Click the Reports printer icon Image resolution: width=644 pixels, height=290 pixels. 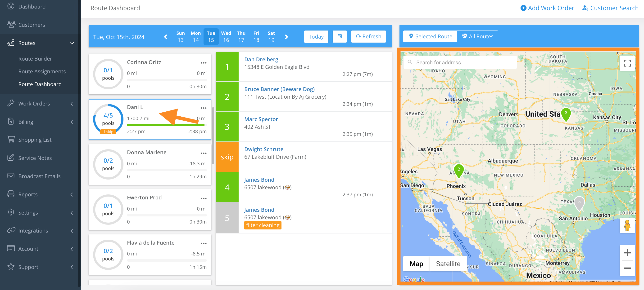11,194
